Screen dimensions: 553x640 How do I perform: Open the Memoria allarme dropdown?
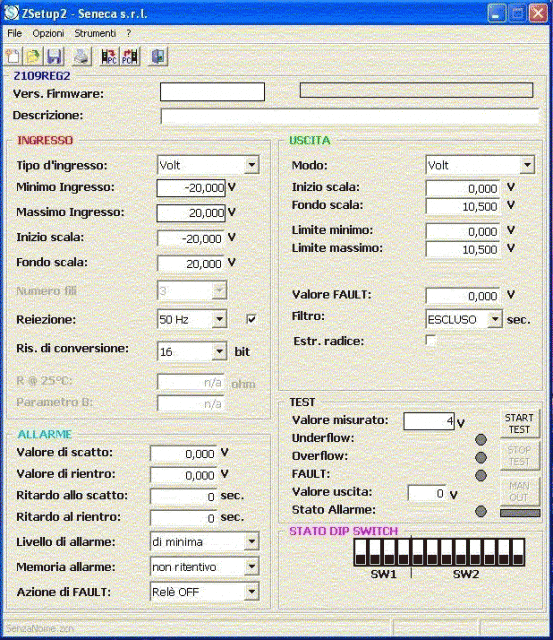(x=252, y=567)
